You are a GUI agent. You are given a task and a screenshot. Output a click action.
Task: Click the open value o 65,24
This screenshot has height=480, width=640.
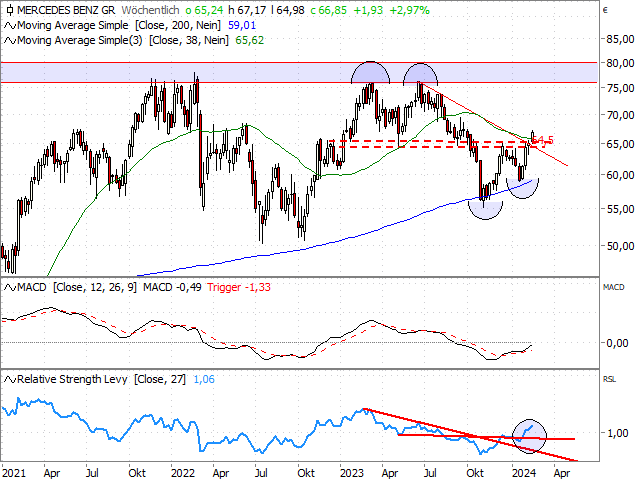point(204,10)
